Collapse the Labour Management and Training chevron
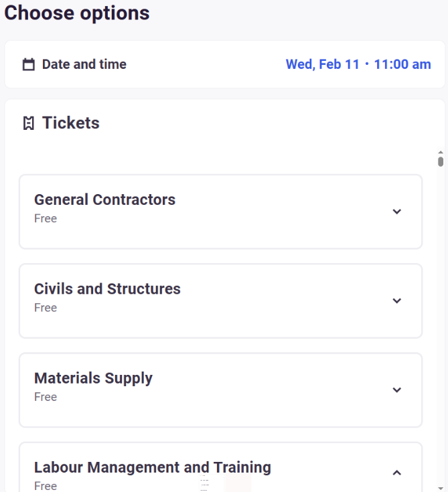Viewport: 448px width, 492px height. tap(396, 473)
